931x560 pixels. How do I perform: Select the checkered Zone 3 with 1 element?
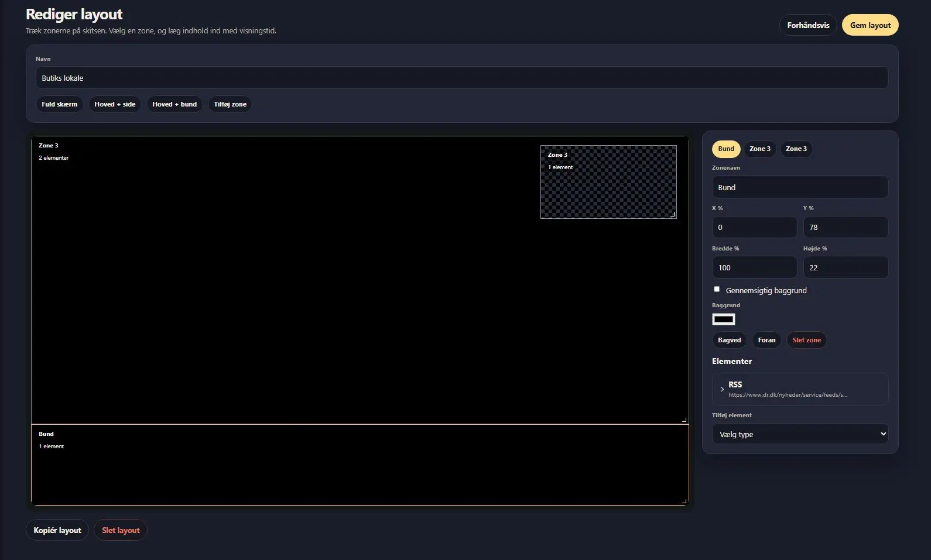608,182
